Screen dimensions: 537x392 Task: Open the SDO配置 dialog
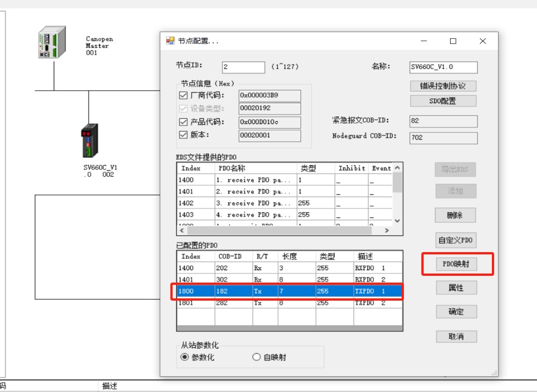[x=443, y=101]
